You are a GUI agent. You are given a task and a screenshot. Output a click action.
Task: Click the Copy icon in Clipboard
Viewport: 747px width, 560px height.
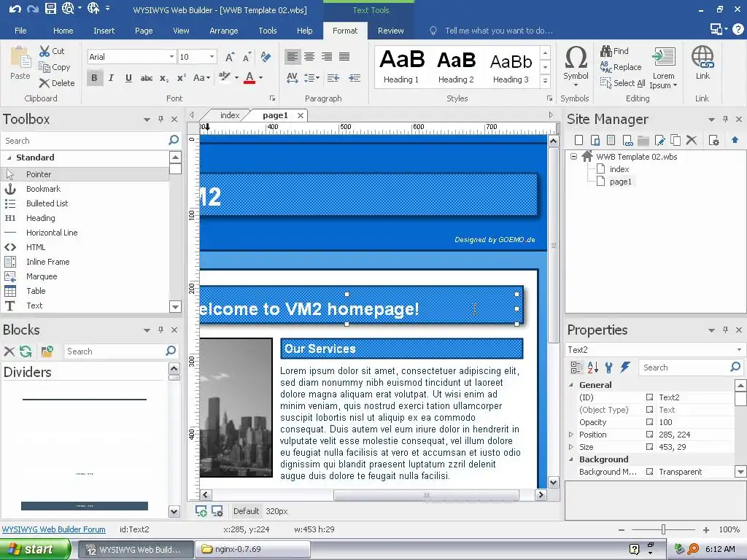44,67
